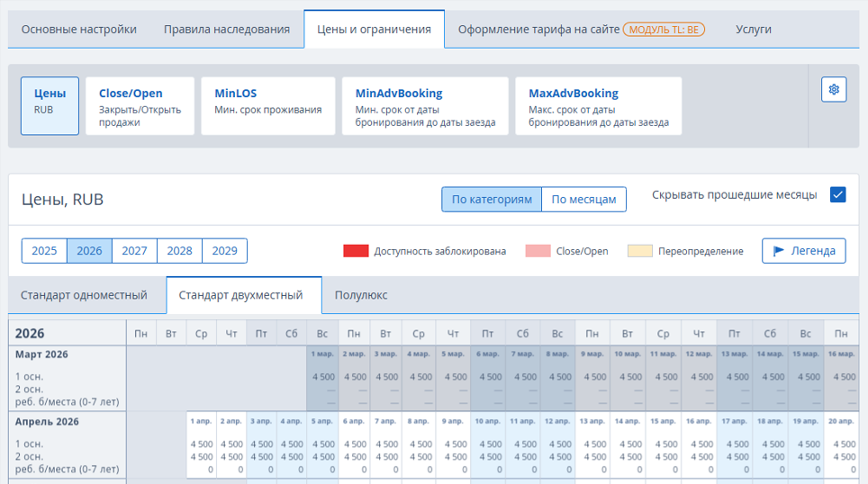Click the Легенда flag button
Viewport: 868px width, 484px height.
click(x=803, y=251)
